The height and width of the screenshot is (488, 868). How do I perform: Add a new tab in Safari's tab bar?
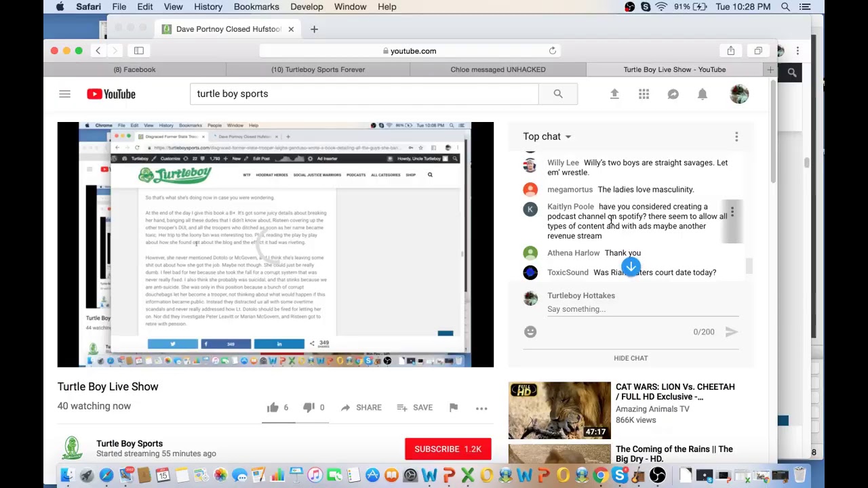[770, 70]
